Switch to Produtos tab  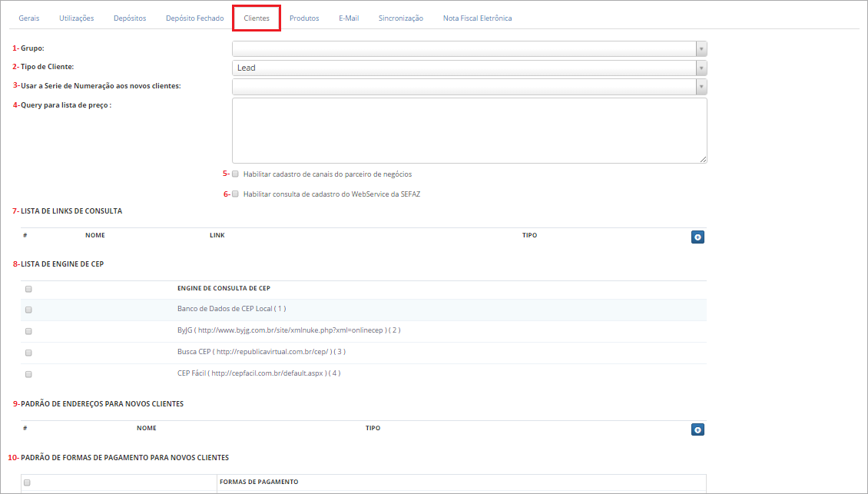(304, 18)
